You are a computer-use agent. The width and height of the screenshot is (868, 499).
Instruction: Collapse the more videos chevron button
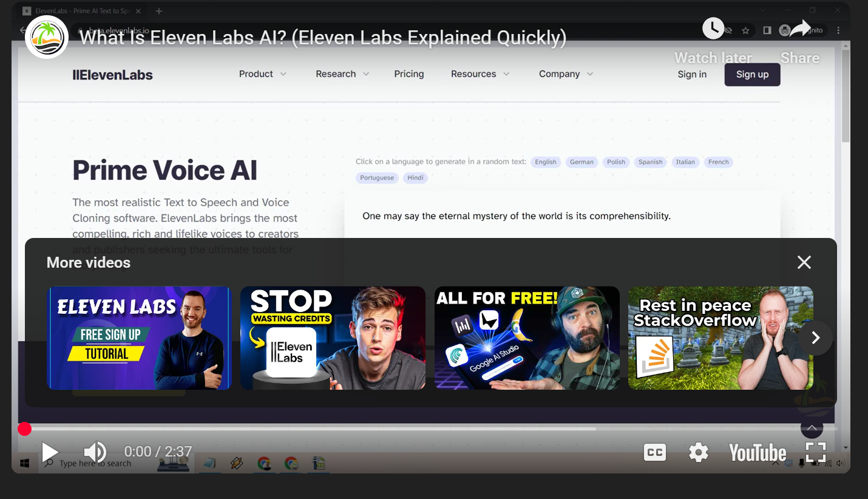pyautogui.click(x=812, y=427)
